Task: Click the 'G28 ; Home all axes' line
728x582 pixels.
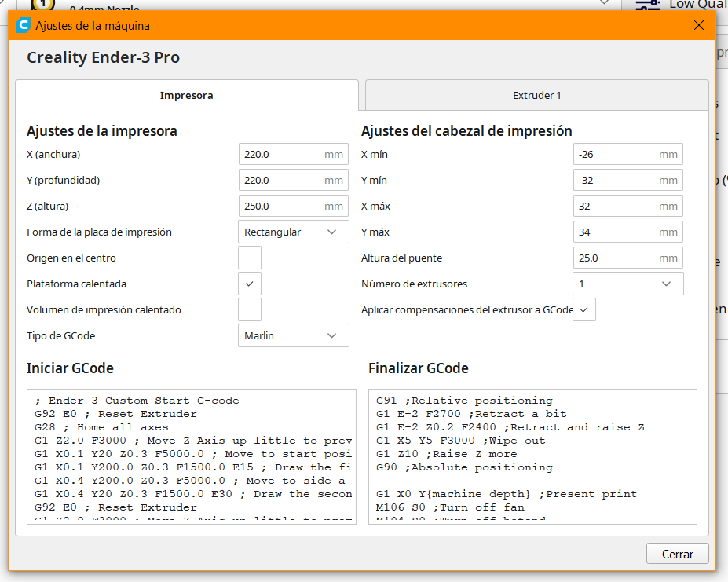Action: (101, 426)
